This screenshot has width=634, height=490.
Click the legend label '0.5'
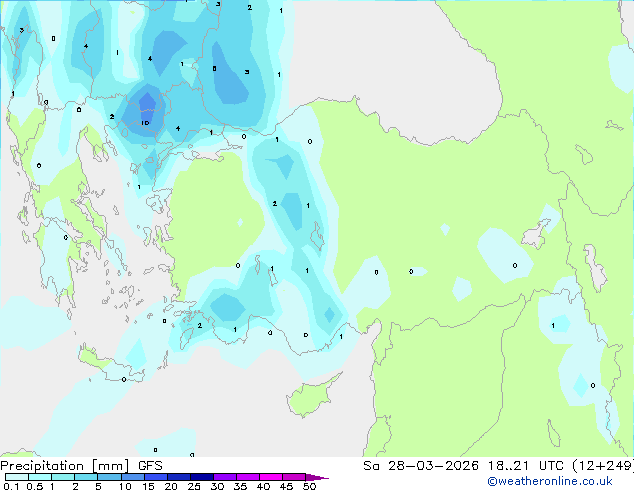[x=35, y=486]
